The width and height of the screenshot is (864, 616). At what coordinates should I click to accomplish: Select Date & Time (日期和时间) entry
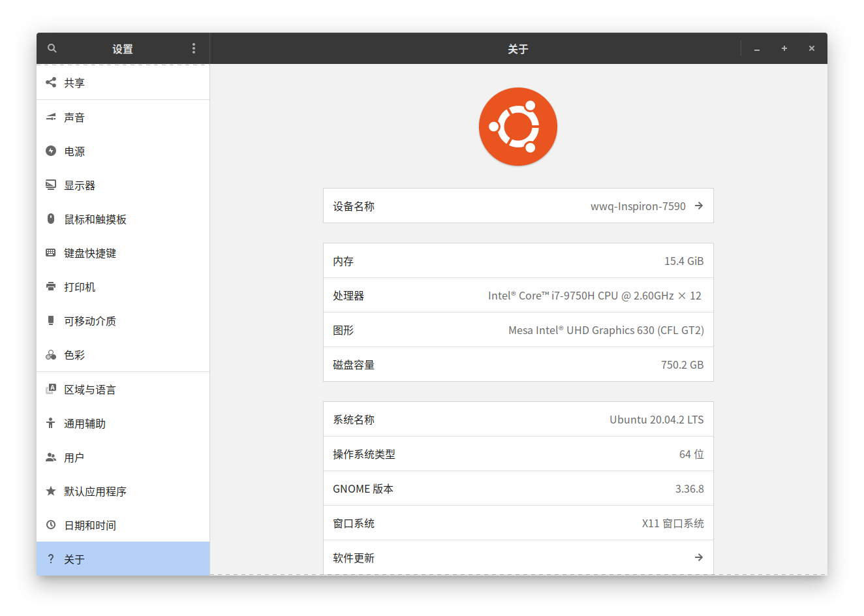[90, 525]
